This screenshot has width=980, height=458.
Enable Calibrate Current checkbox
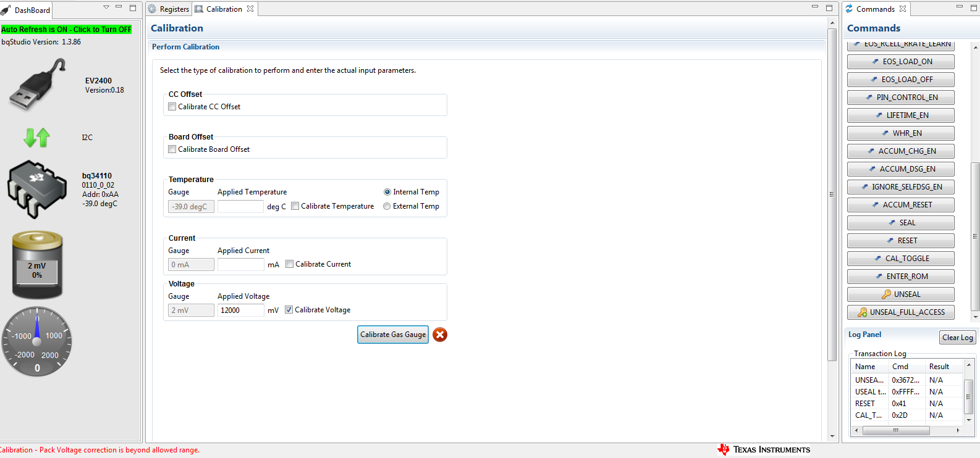point(290,264)
